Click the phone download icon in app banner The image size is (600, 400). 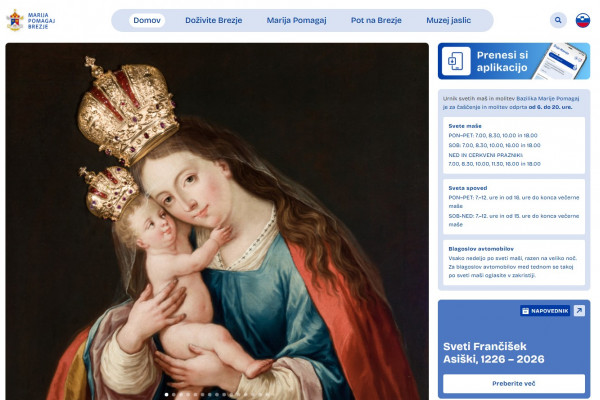coord(456,61)
